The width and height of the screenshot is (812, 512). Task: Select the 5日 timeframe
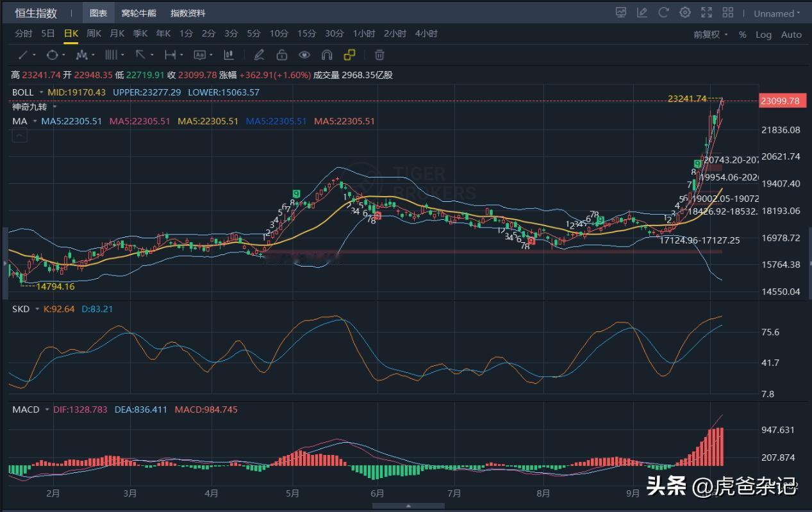point(48,34)
